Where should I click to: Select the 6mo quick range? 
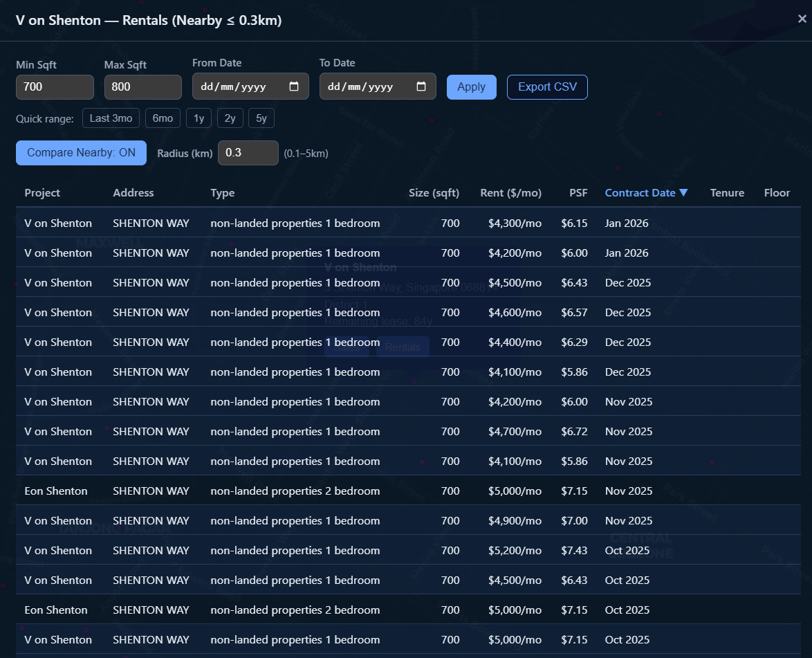(x=163, y=118)
